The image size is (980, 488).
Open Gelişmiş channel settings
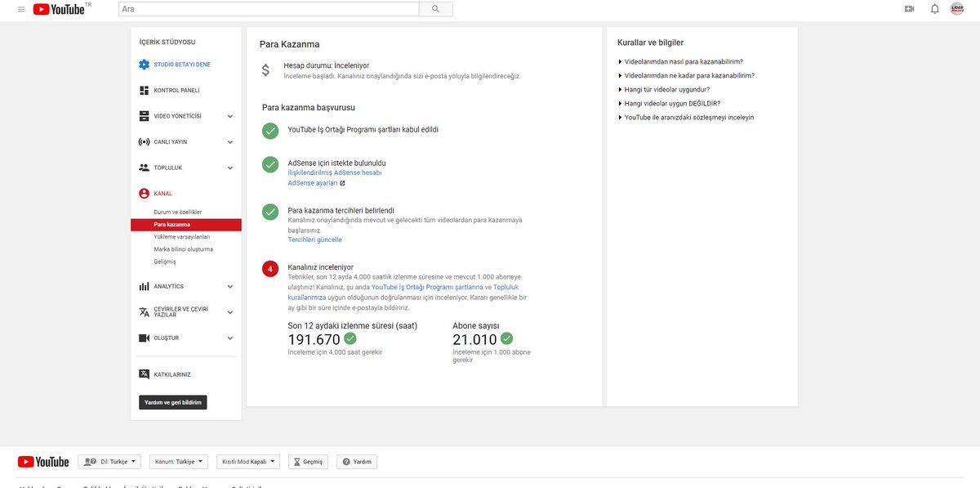(164, 262)
